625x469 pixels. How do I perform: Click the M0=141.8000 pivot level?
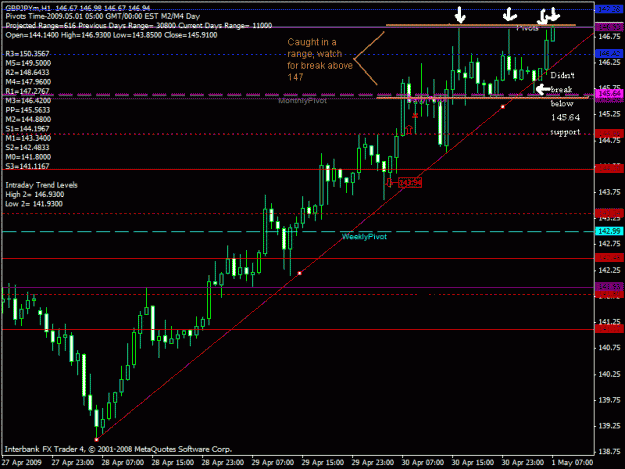pyautogui.click(x=28, y=157)
